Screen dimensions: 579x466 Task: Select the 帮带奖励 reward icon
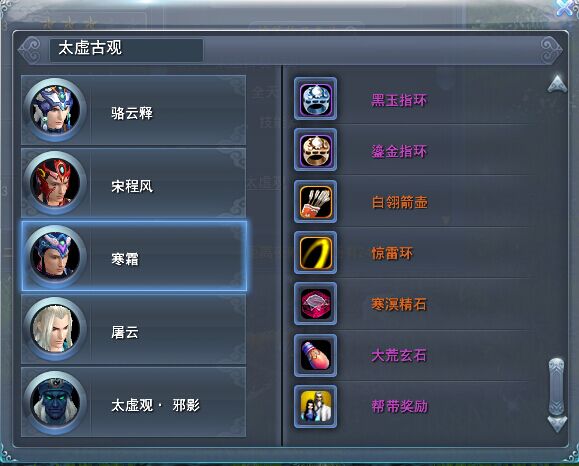pyautogui.click(x=315, y=407)
